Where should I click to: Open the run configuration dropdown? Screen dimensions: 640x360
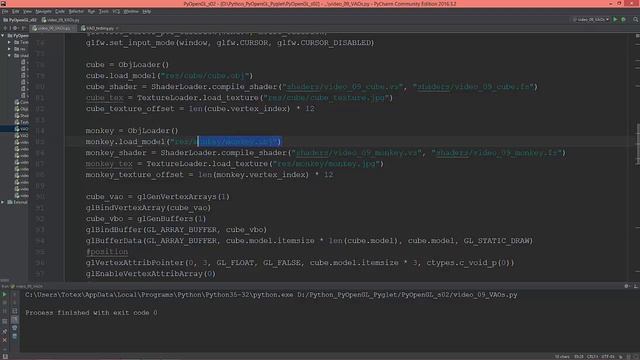point(591,19)
